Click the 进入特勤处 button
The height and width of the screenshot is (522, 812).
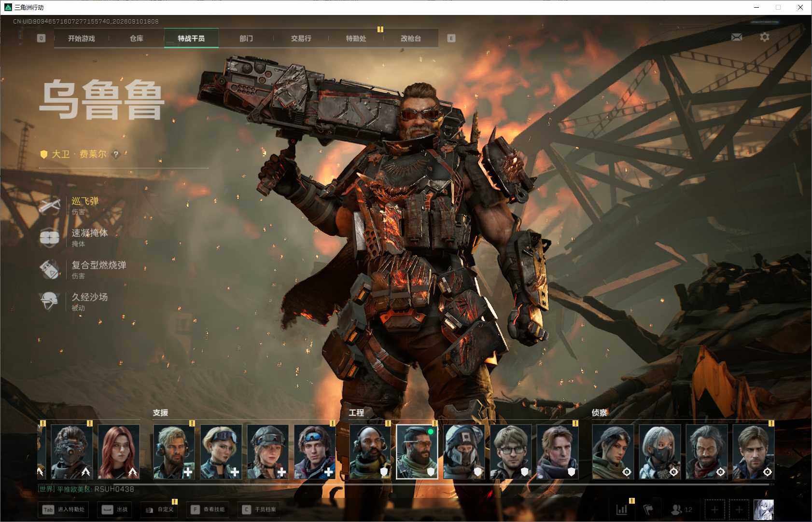[x=63, y=509]
